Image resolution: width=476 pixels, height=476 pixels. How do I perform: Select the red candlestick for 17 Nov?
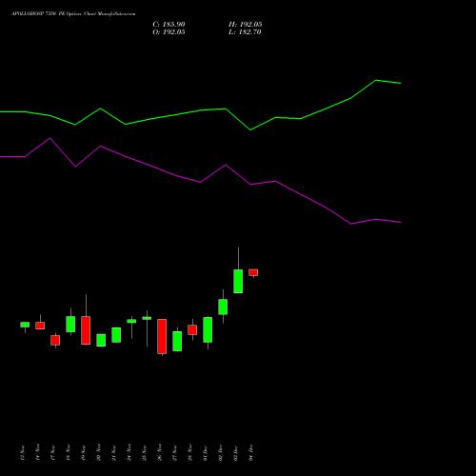point(55,340)
